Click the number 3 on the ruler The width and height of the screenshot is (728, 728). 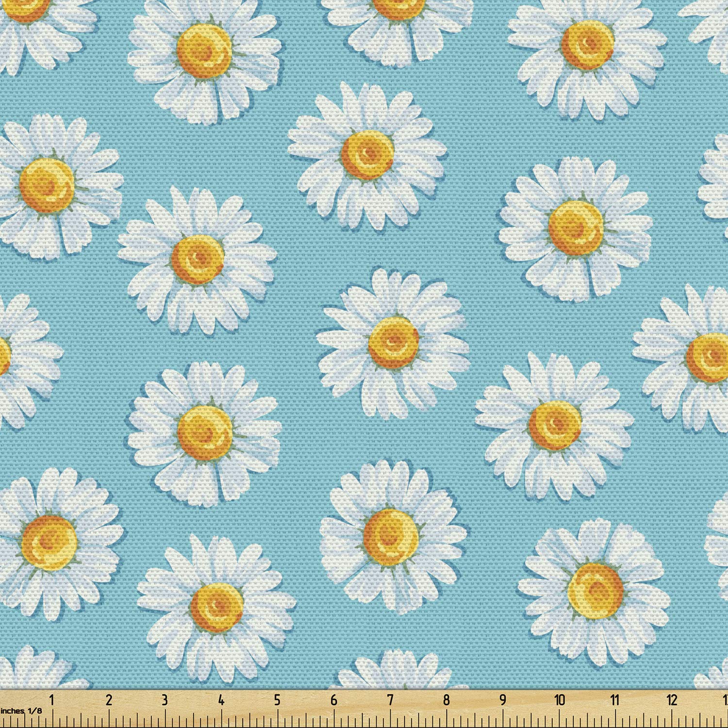point(165,699)
